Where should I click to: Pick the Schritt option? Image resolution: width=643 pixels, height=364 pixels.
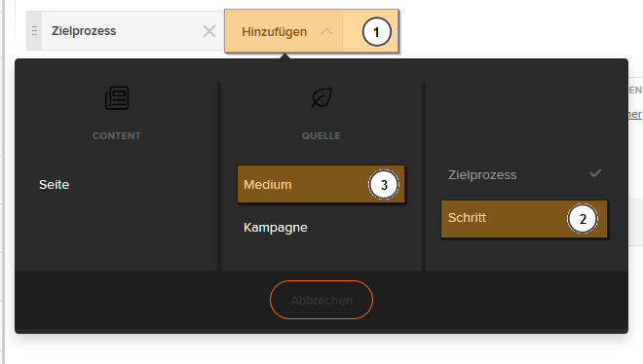point(524,219)
